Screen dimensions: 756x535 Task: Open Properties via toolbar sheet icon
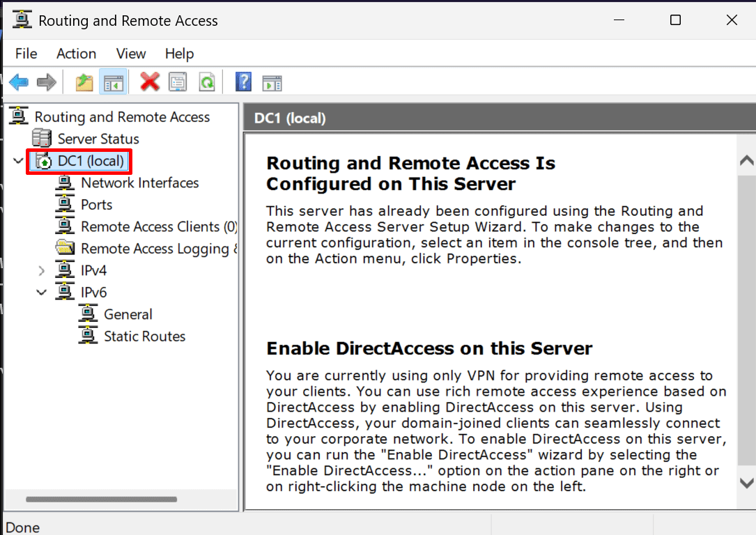[x=178, y=82]
